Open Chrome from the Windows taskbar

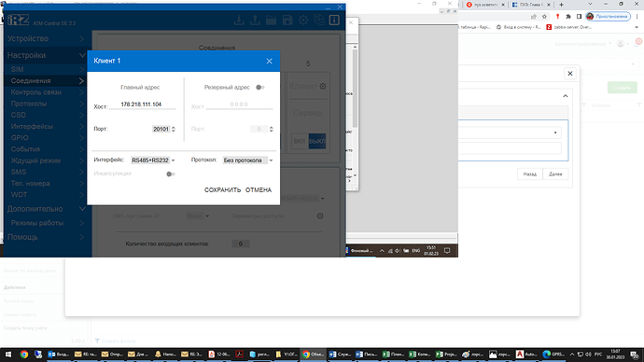24,355
